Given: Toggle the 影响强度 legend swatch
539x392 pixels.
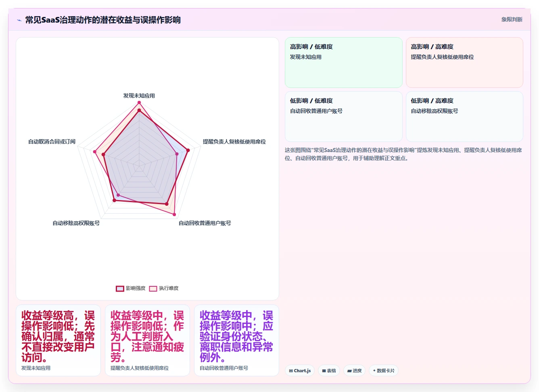Looking at the screenshot, I should tap(120, 288).
